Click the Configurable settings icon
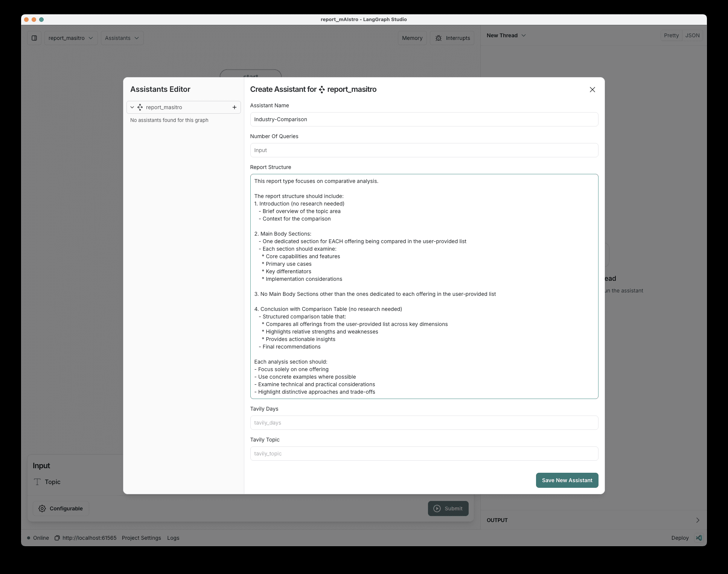This screenshot has height=574, width=728. tap(43, 508)
